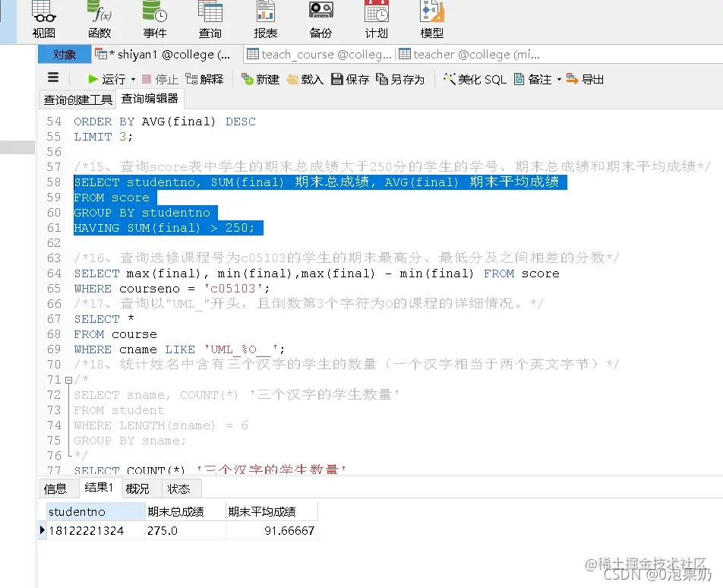Collapse the code fold at line 71

pos(69,379)
